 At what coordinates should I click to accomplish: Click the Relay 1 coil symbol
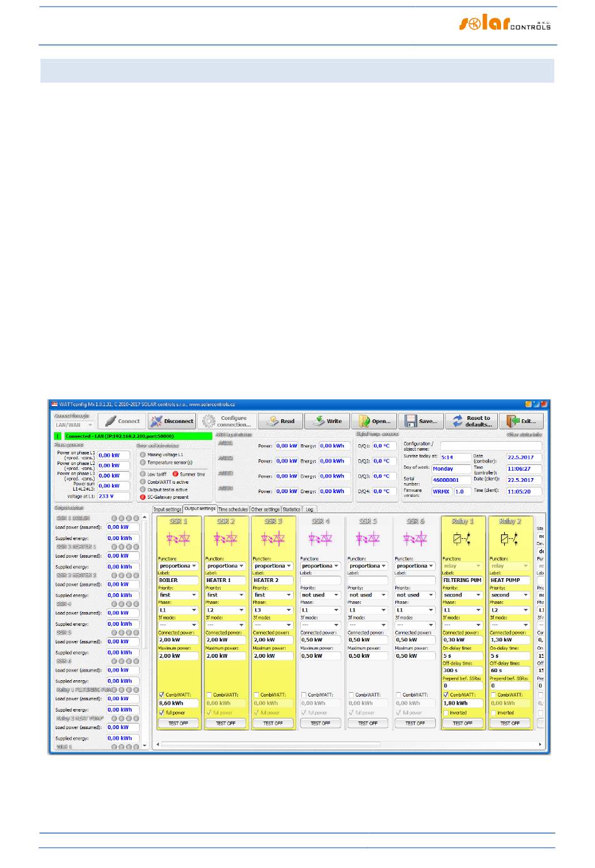click(x=462, y=538)
